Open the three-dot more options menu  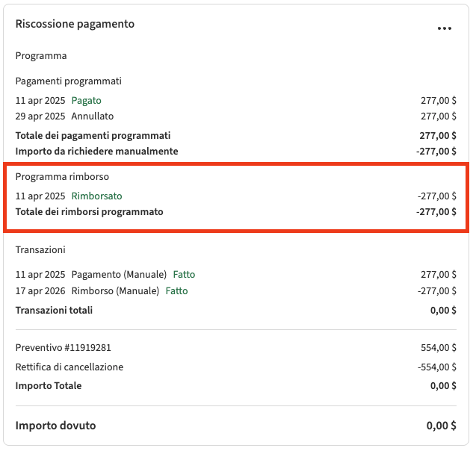pos(445,28)
